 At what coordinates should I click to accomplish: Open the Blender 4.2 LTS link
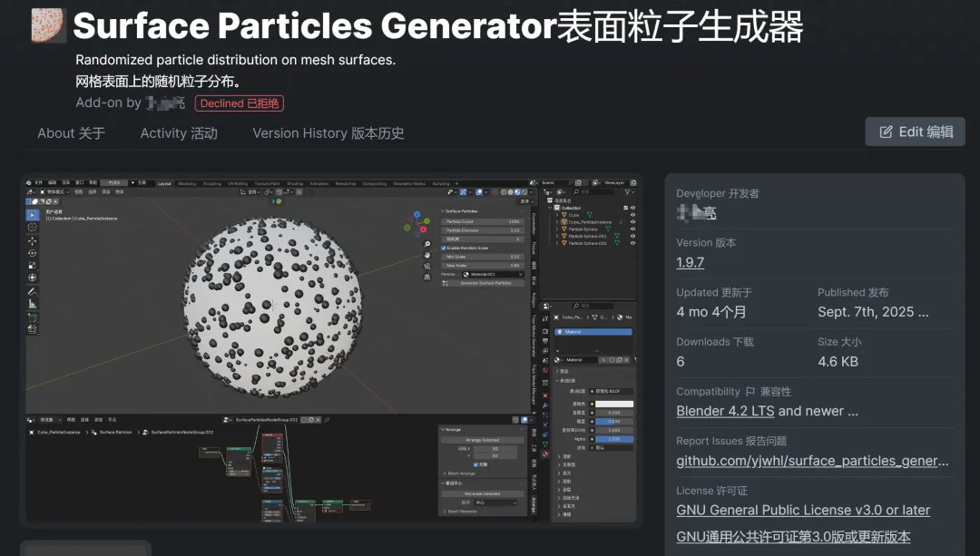(725, 411)
